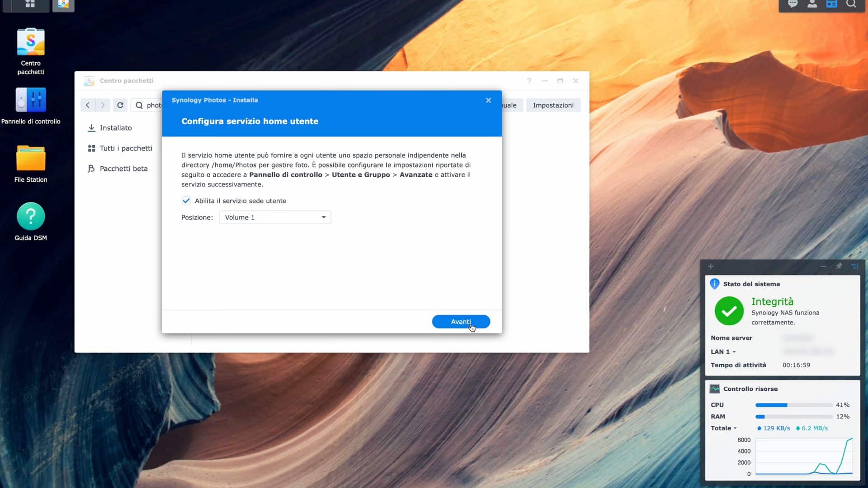
Task: Click the Avanti button
Action: [x=461, y=322]
